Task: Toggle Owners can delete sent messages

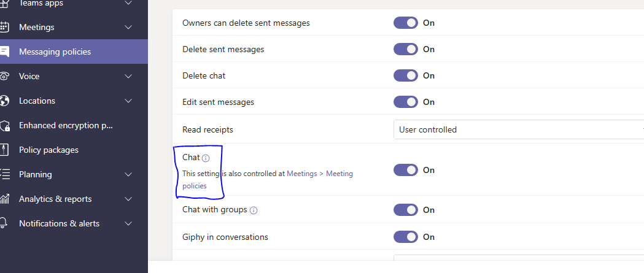Action: click(406, 23)
